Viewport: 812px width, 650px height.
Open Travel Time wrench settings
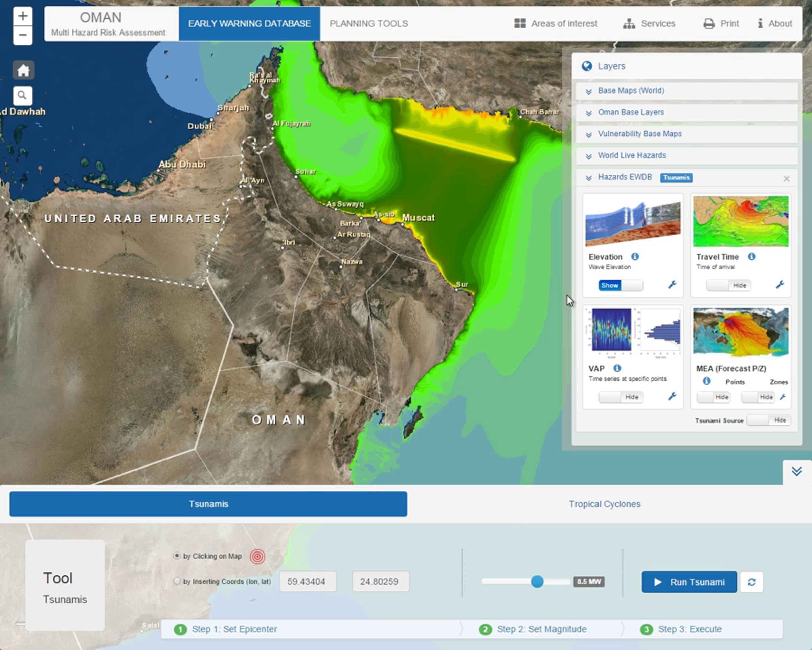coord(780,285)
